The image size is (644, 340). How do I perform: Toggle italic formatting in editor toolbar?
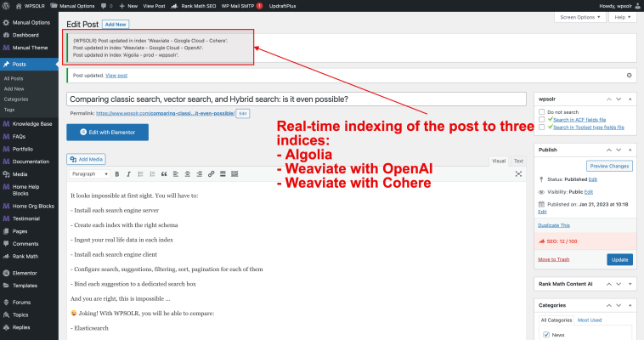[x=128, y=174]
